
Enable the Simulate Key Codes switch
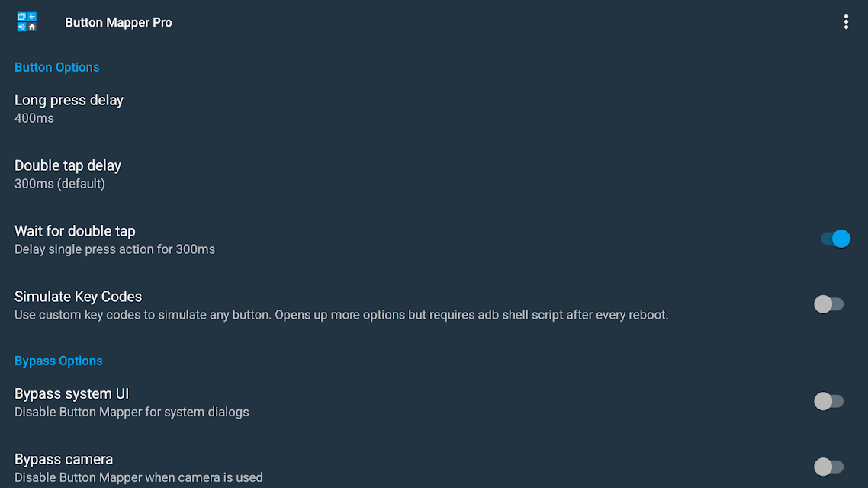pyautogui.click(x=828, y=304)
